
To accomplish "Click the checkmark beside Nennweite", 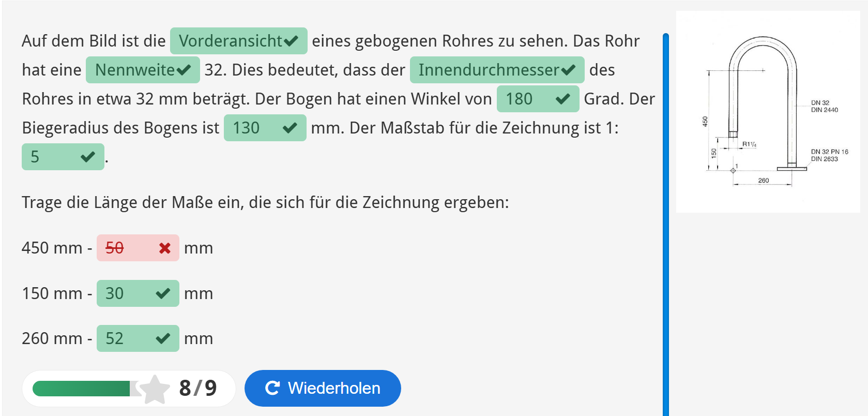I will point(184,70).
